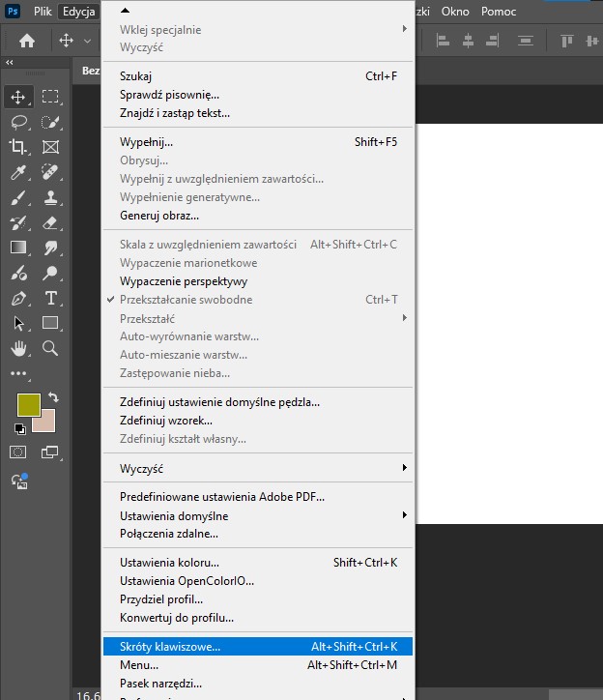
Task: Select Wypaczenie perspektywy
Action: 258,281
